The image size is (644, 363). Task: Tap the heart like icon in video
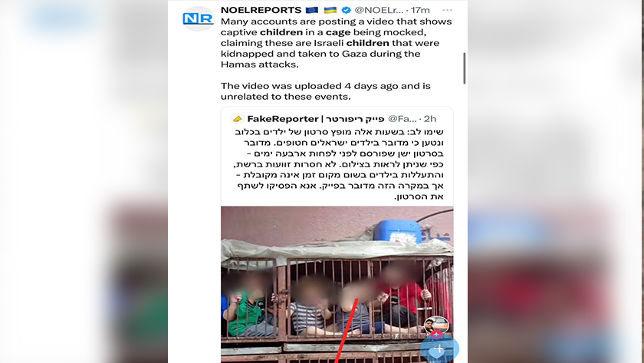[435, 353]
